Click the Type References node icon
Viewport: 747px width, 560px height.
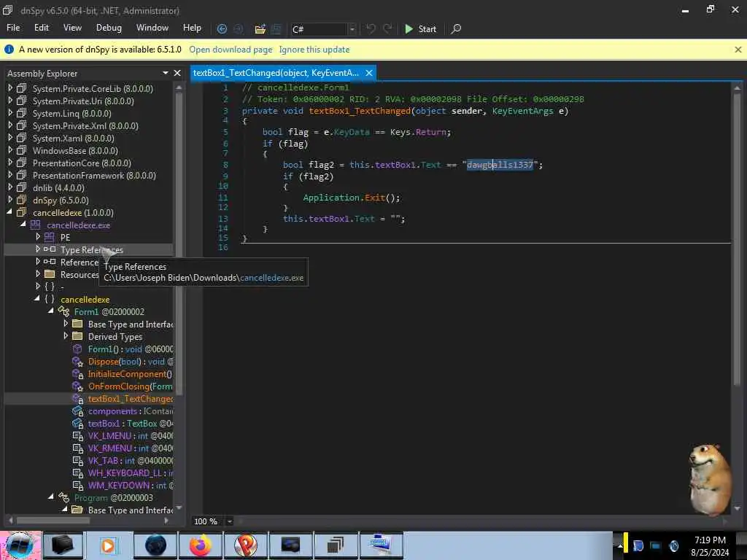50,249
